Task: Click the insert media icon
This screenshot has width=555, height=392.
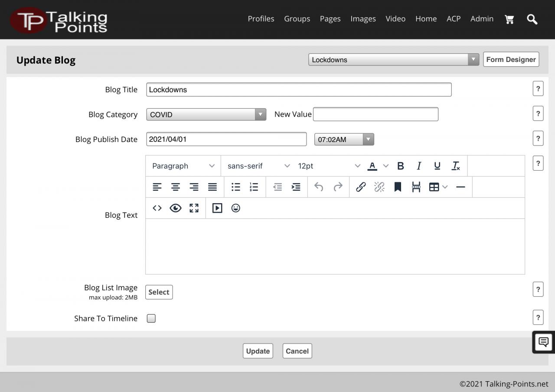Action: pos(217,208)
